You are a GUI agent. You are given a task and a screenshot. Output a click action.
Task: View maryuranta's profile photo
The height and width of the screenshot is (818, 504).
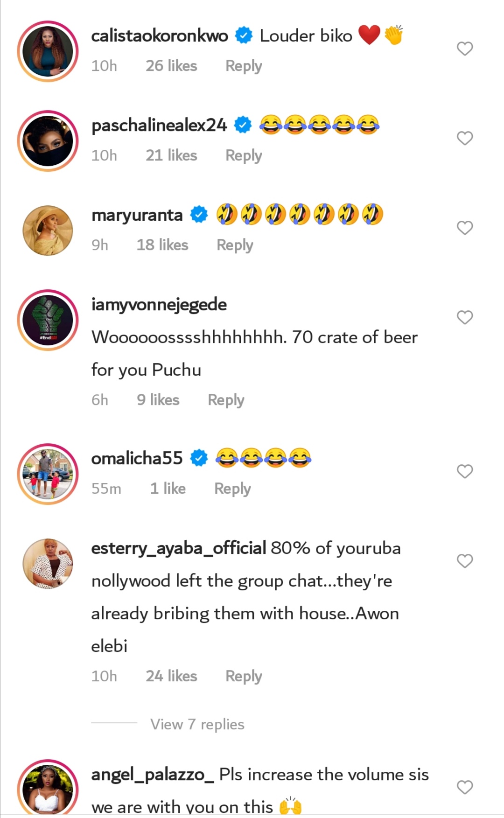(48, 231)
